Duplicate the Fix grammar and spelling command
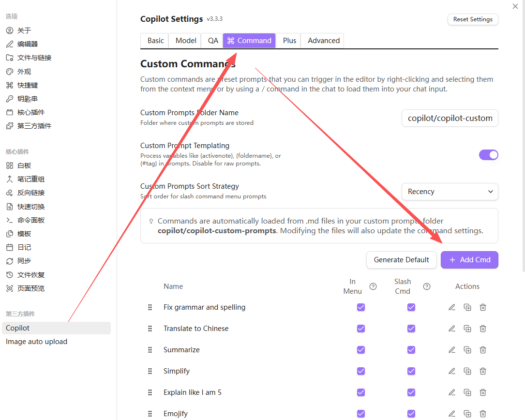This screenshot has height=420, width=525. click(467, 307)
